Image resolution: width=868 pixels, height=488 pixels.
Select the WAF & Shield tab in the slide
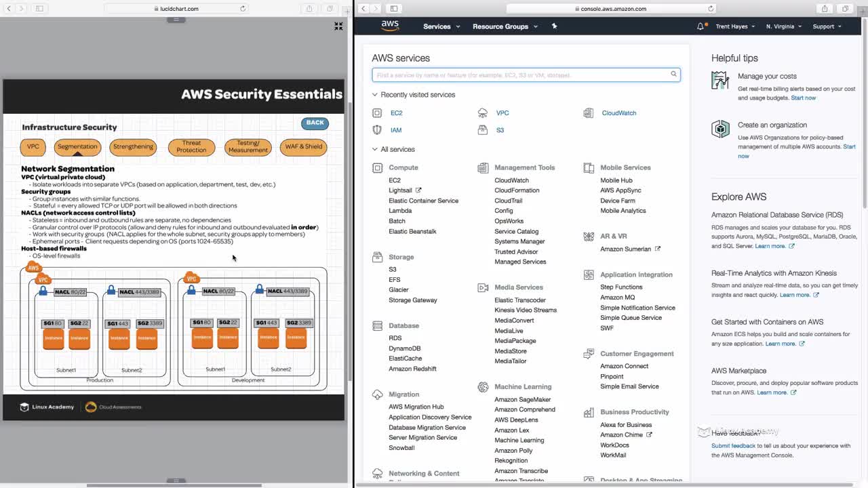point(304,146)
